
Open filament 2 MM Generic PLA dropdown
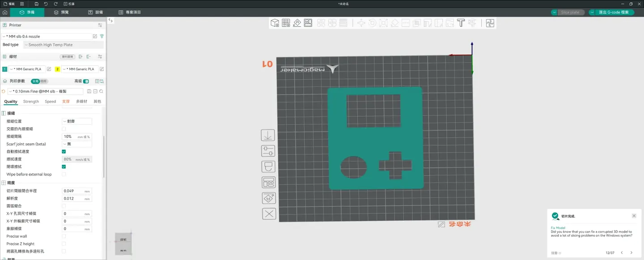click(80, 69)
